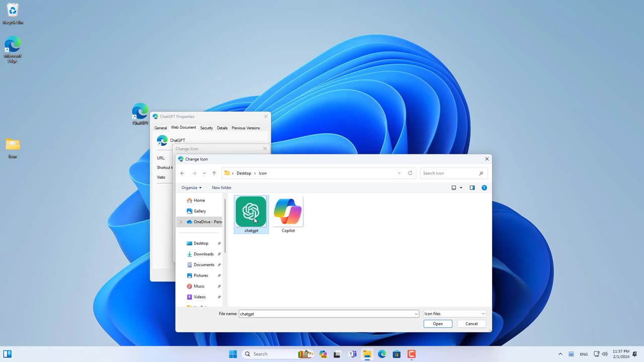Open Microsoft Store from taskbar

coord(396,354)
